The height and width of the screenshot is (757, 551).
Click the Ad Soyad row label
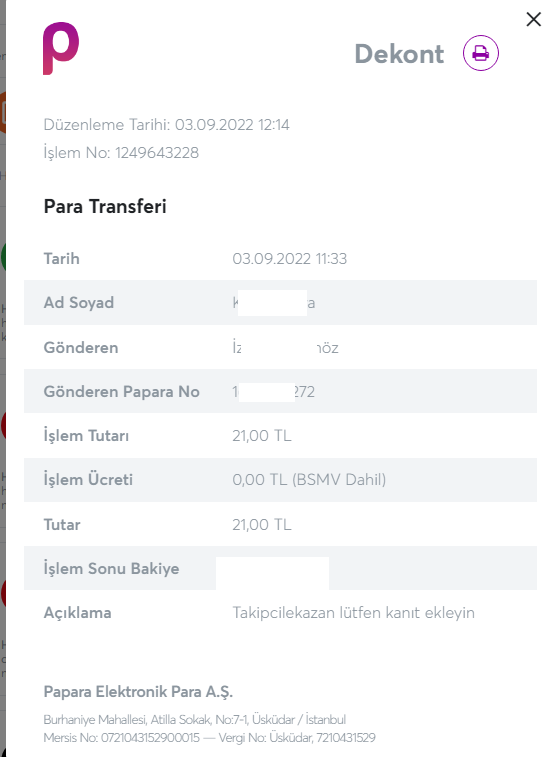(79, 303)
